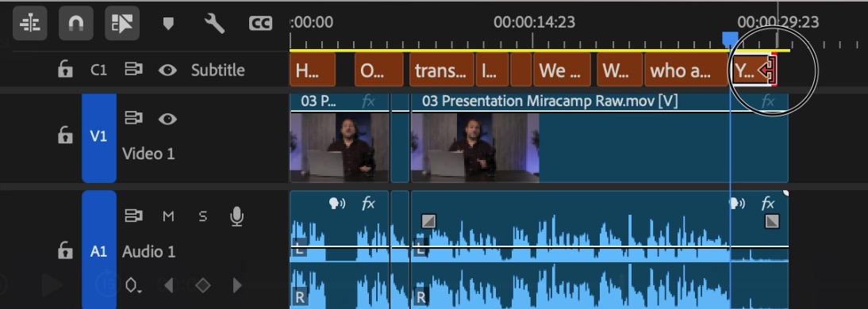The width and height of the screenshot is (868, 309).
Task: Toggle lock on the Subtitle track
Action: point(65,70)
